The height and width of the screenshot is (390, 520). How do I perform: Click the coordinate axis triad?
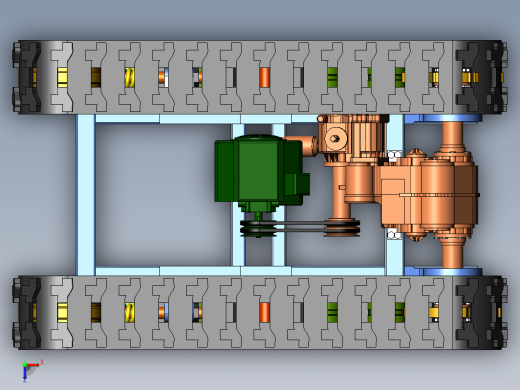[32, 370]
